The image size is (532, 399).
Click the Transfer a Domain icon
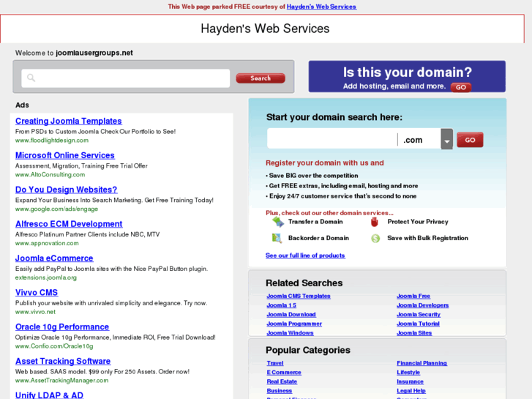(x=278, y=222)
